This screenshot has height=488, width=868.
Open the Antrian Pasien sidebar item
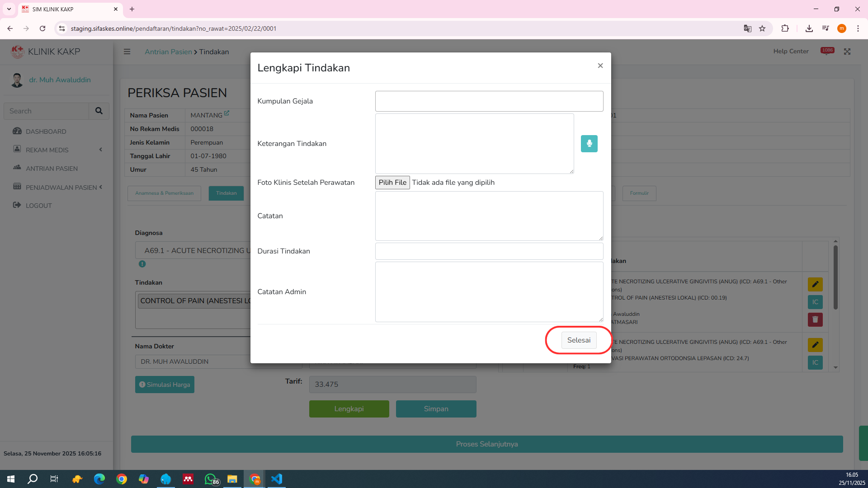[52, 169]
